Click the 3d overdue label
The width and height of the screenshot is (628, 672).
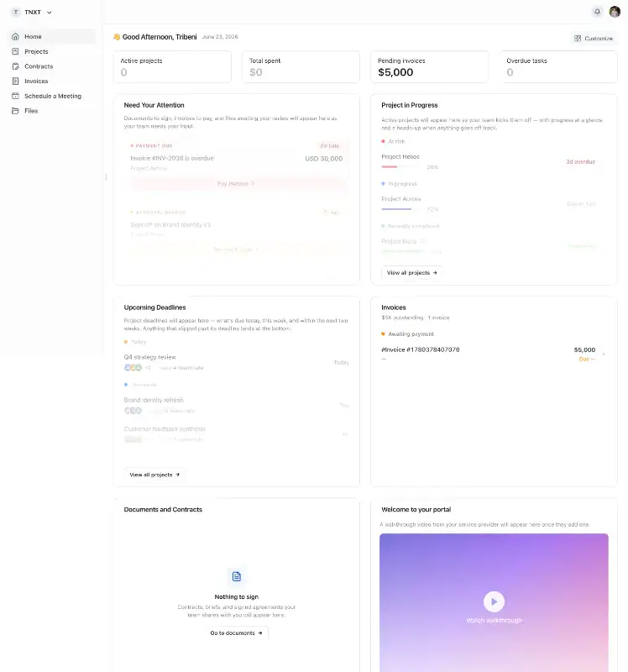click(580, 161)
